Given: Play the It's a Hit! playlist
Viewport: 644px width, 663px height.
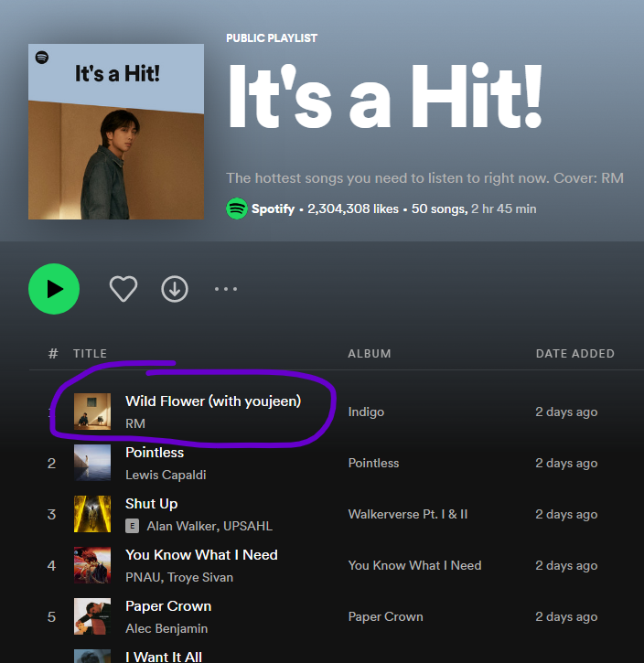Looking at the screenshot, I should click(x=54, y=289).
